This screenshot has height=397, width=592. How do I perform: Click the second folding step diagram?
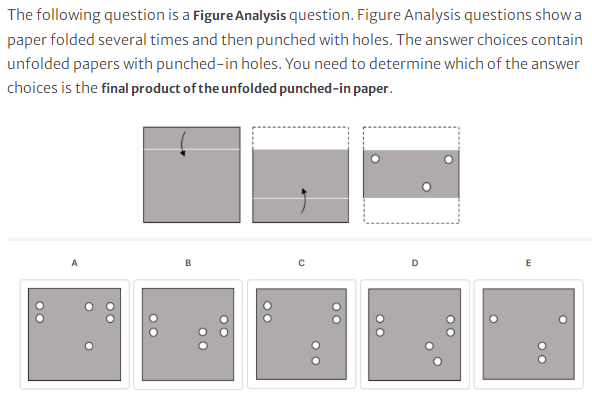pos(301,175)
